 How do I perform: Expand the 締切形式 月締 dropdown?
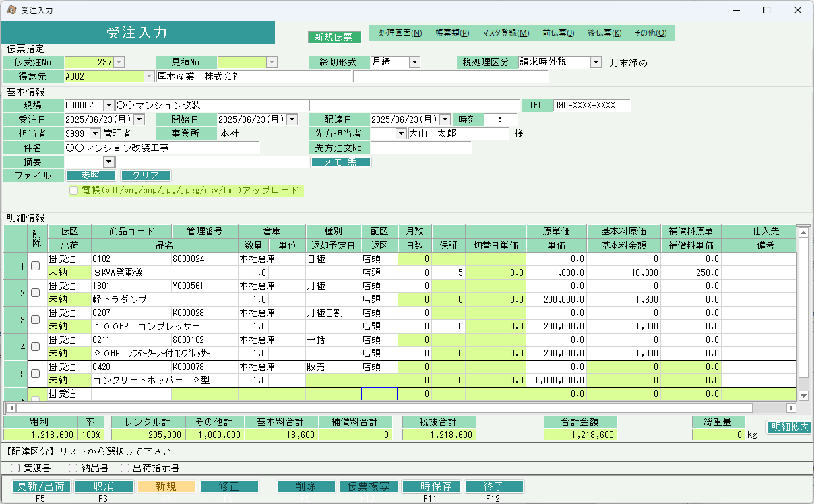[414, 62]
